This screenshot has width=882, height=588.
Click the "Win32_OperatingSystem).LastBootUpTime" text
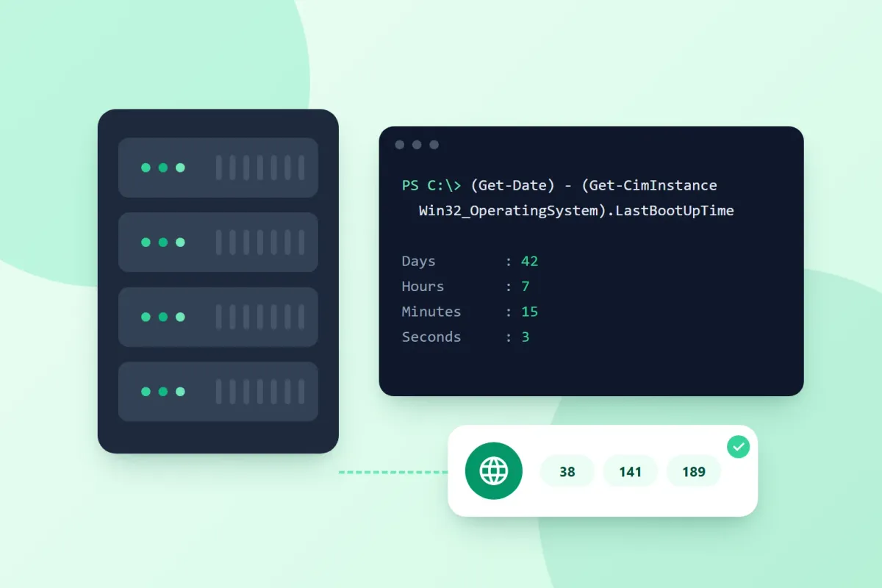(x=576, y=211)
